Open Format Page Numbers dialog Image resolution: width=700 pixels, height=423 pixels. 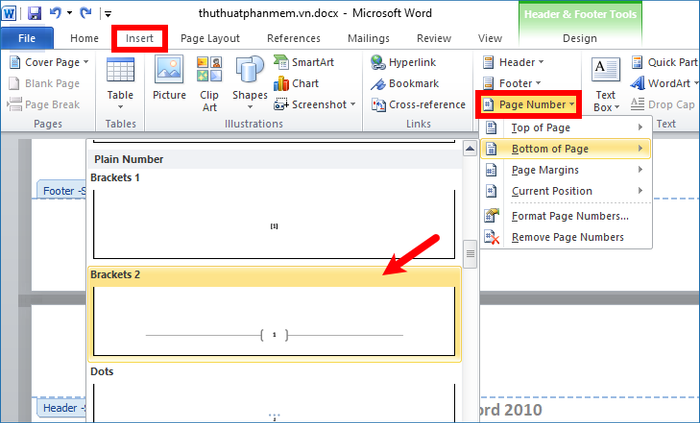(x=565, y=216)
